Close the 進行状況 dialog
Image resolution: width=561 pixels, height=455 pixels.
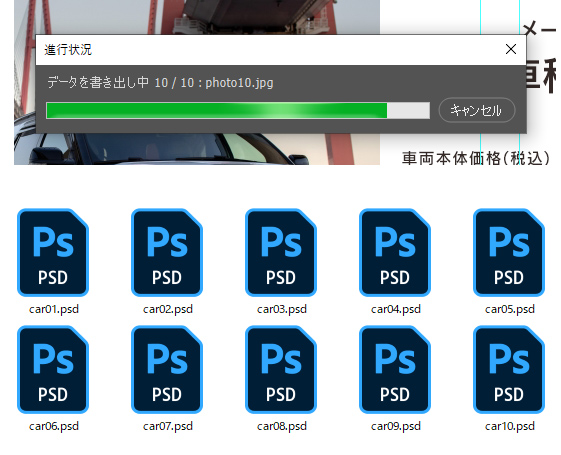coord(511,49)
